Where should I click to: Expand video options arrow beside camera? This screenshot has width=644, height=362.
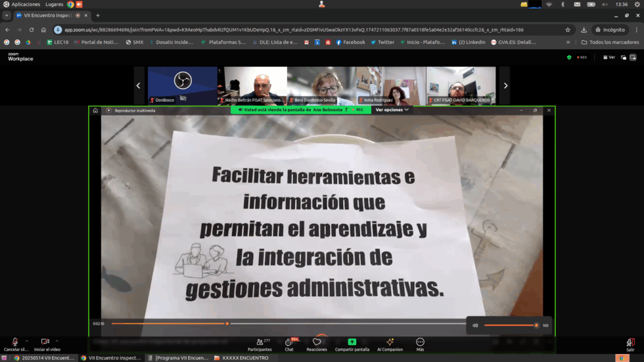57,341
